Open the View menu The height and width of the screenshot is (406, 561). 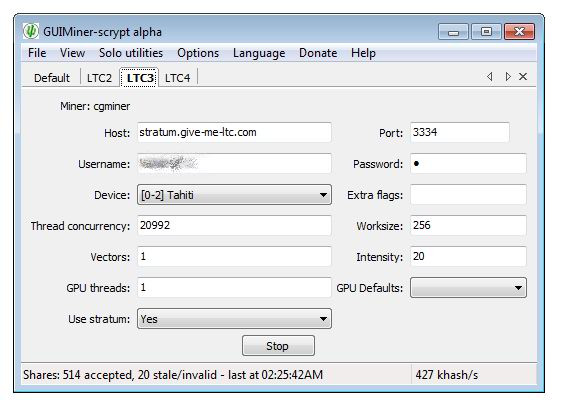tap(73, 53)
